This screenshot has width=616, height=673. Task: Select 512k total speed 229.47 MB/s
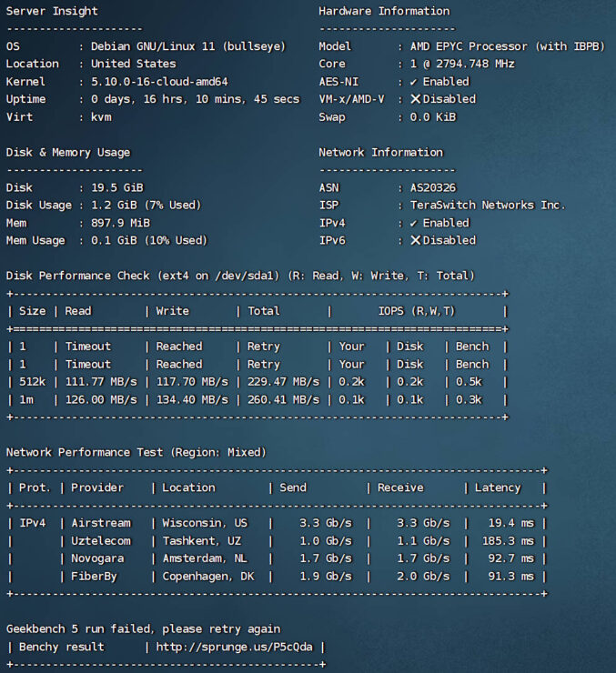283,382
